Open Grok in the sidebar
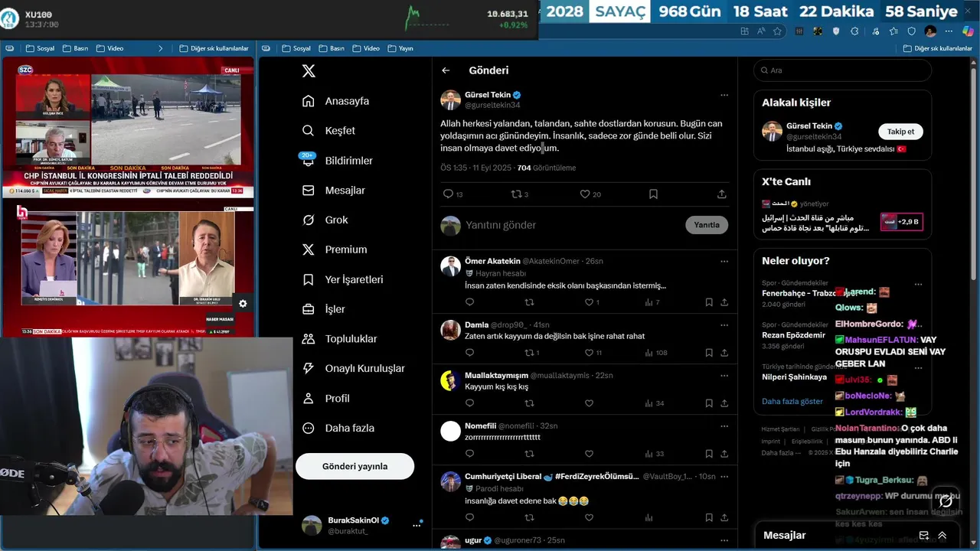 [x=325, y=220]
